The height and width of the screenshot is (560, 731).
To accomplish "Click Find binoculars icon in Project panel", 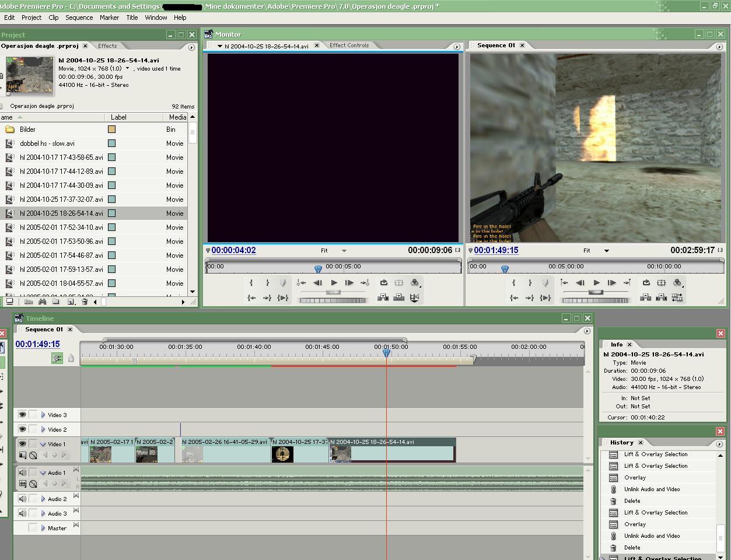I will pyautogui.click(x=42, y=302).
